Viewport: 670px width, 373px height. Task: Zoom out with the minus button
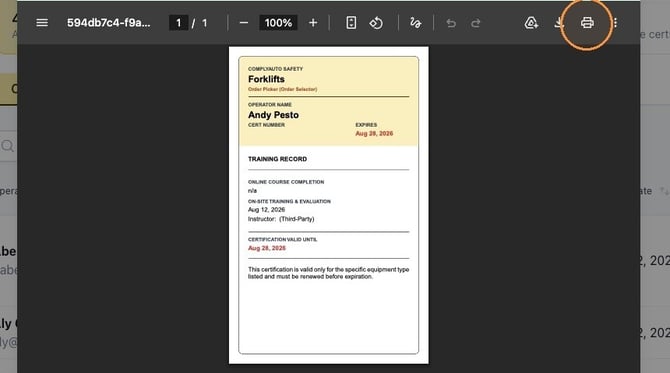244,23
